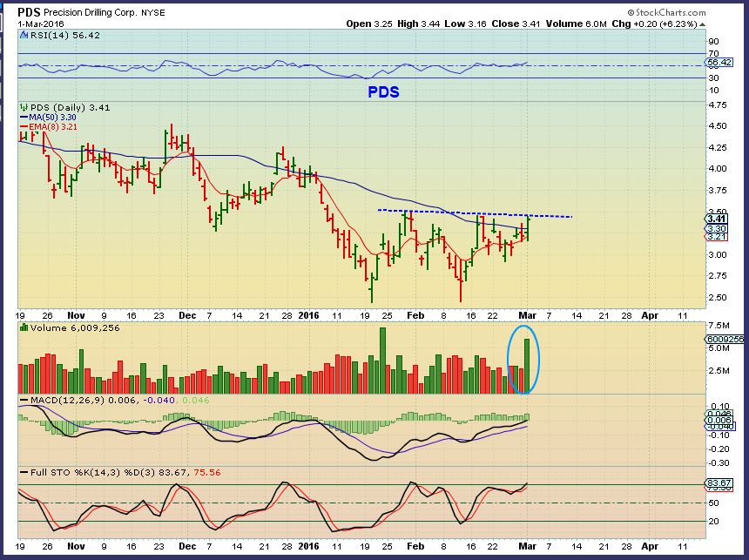Viewport: 749px width, 560px height.
Task: Click the green up arrow after Chg
Action: (x=702, y=24)
